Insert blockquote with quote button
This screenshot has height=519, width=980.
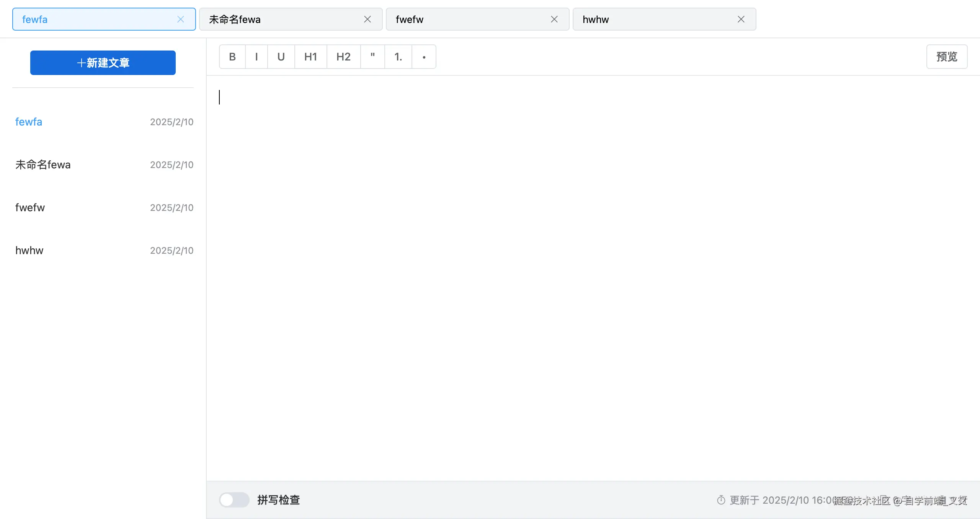(x=372, y=57)
